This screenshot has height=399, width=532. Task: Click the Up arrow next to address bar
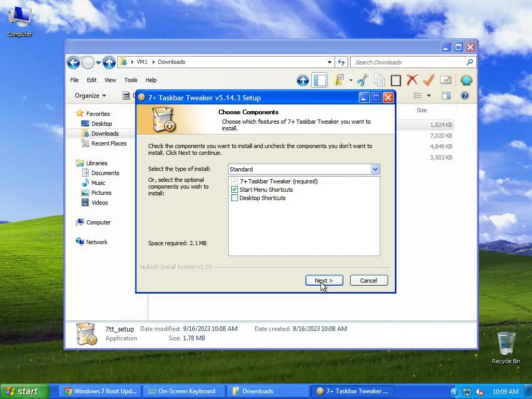click(109, 62)
